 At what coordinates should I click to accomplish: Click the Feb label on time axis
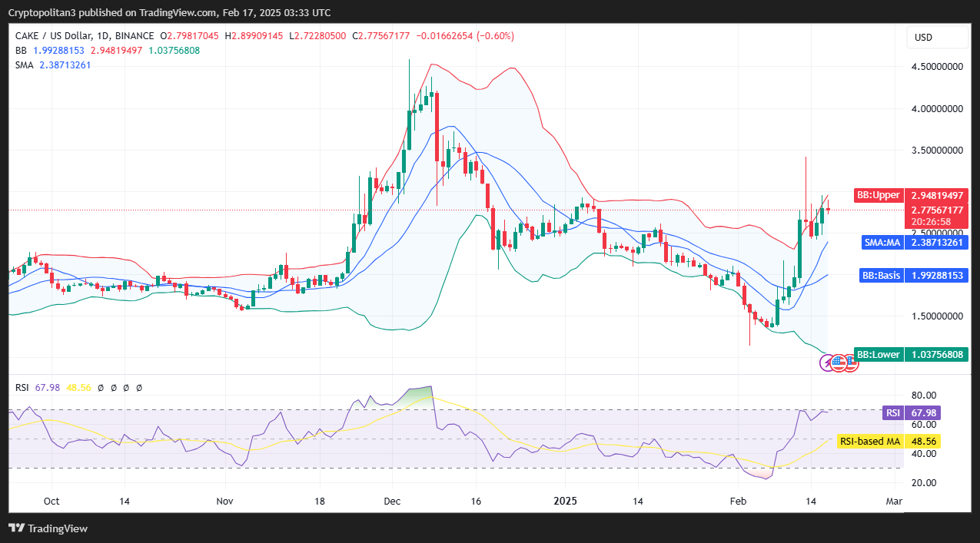(738, 501)
